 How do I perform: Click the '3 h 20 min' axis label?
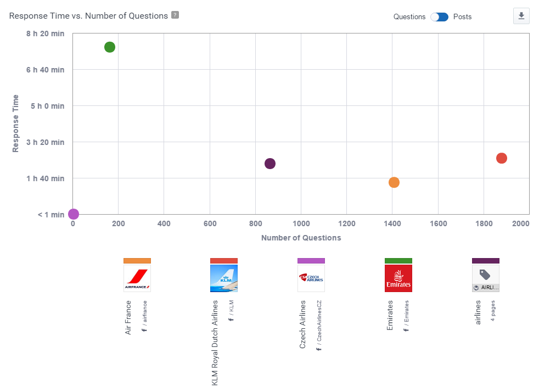pyautogui.click(x=45, y=142)
